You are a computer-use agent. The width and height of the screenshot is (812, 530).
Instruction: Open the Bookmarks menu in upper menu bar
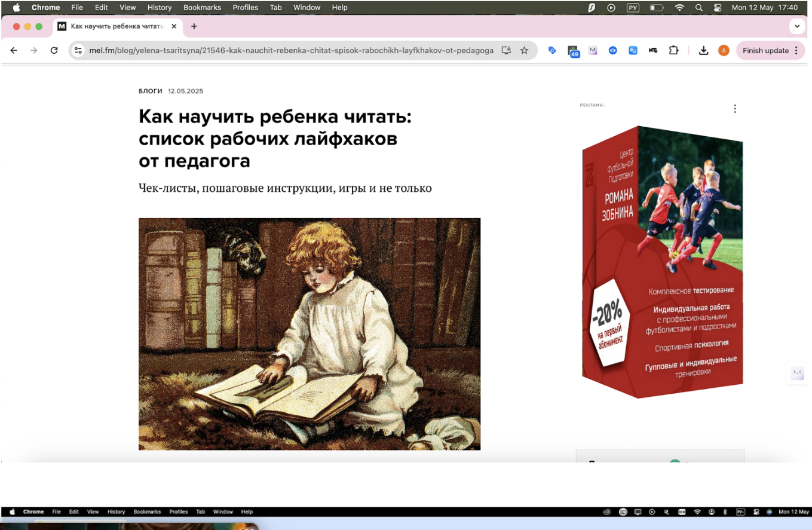[x=202, y=8]
